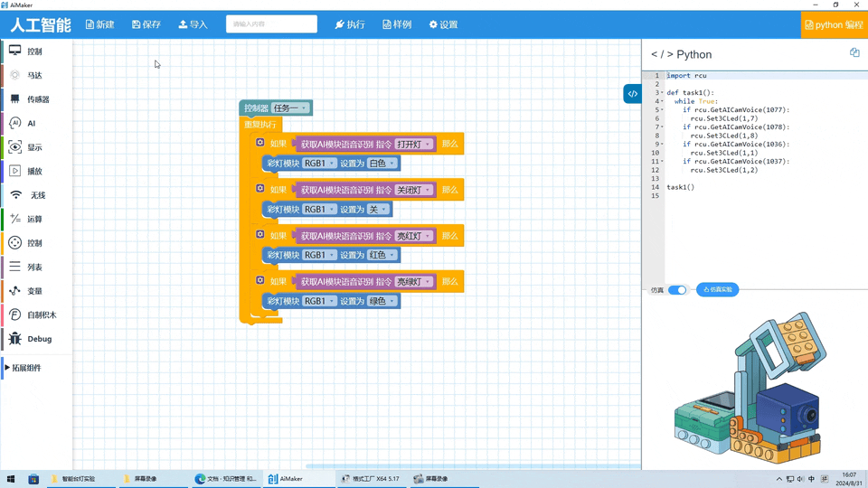Open the 自制积木 custom blocks category

tap(41, 315)
